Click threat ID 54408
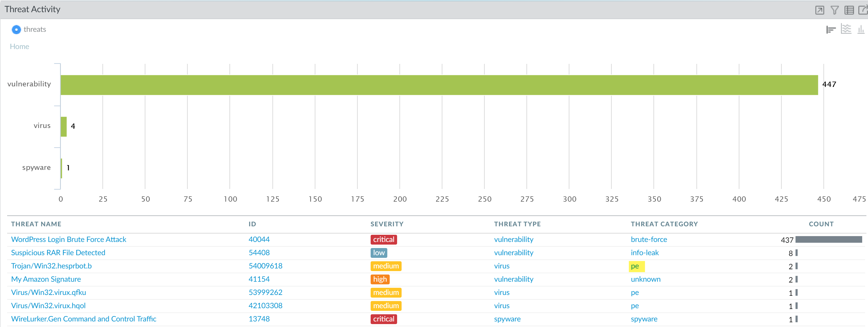Image resolution: width=868 pixels, height=327 pixels. coord(259,253)
